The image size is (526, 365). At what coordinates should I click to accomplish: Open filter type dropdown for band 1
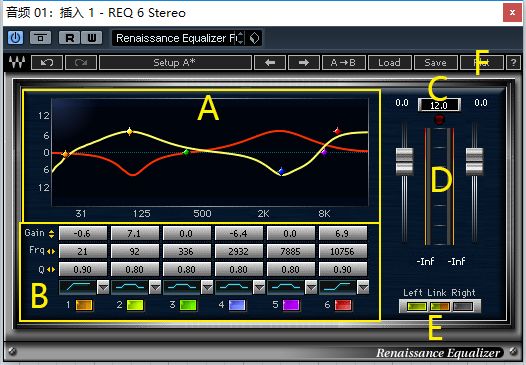103,288
